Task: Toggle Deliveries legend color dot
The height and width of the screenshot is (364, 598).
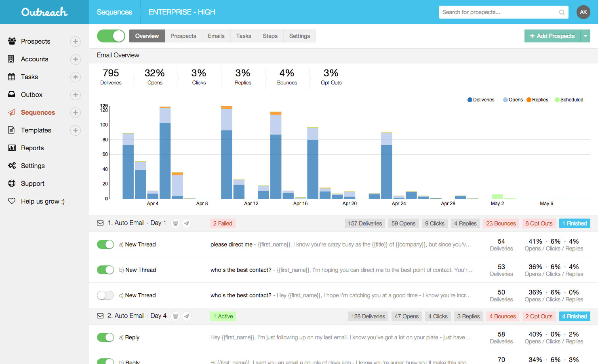Action: click(470, 100)
